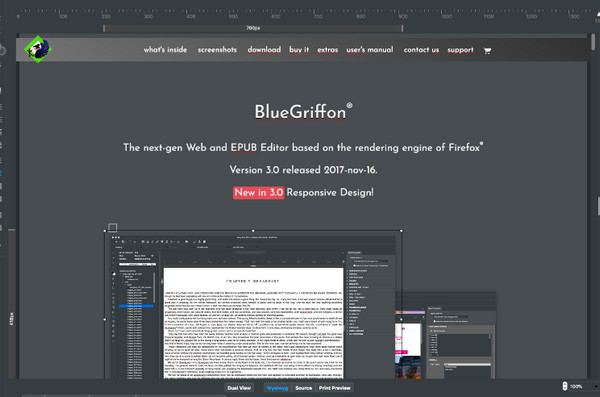The height and width of the screenshot is (397, 600).
Task: Click the BlueGriffon page title
Action: click(x=303, y=112)
